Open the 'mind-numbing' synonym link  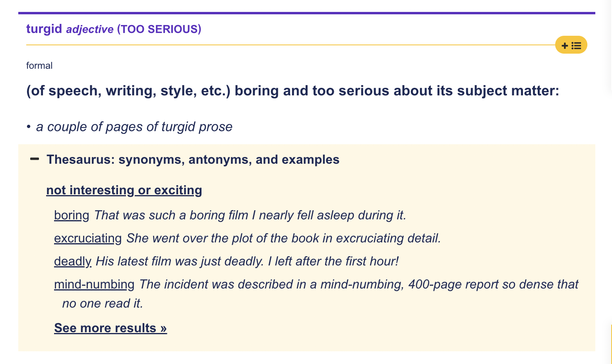coord(94,284)
